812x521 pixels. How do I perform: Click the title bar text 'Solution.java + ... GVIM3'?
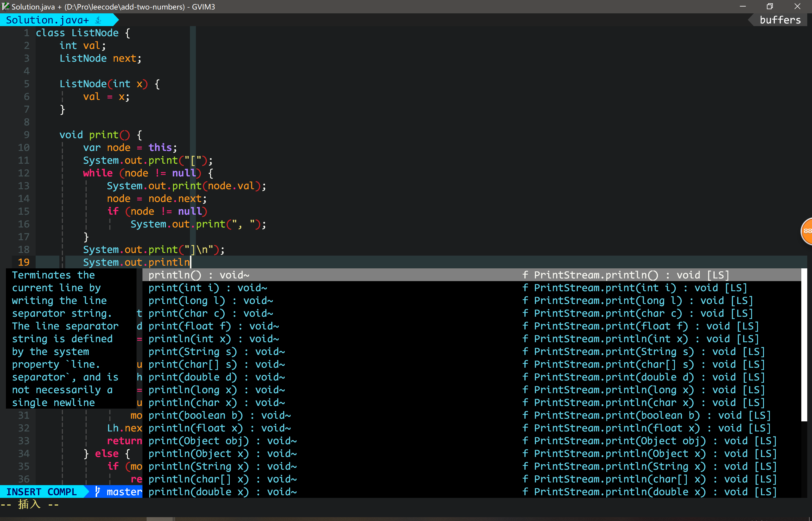click(x=113, y=7)
